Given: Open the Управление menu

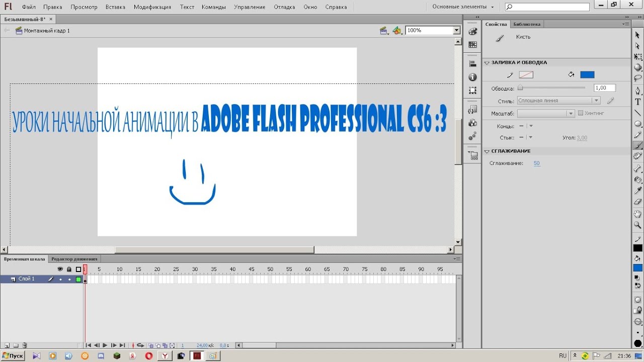Looking at the screenshot, I should [250, 7].
